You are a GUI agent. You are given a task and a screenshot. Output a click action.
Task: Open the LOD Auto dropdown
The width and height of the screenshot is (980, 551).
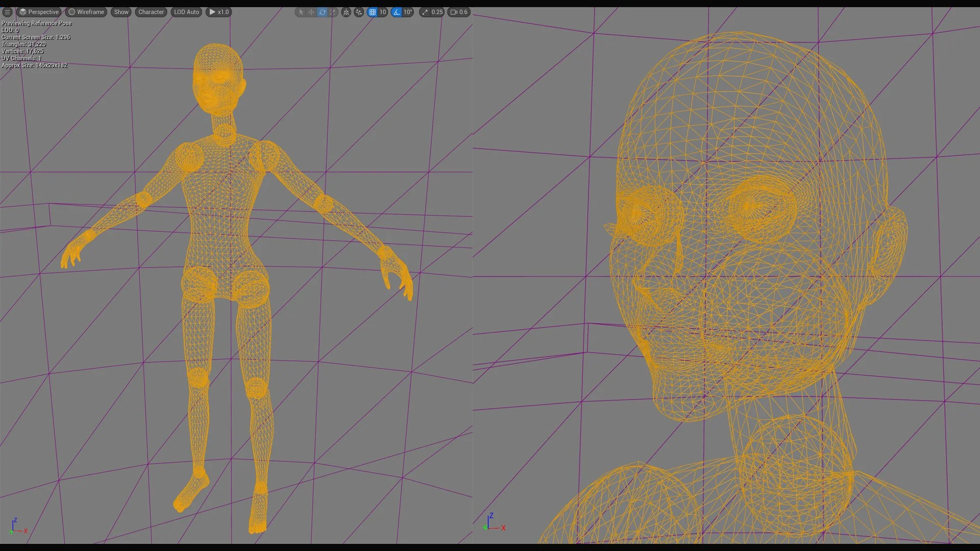click(186, 12)
